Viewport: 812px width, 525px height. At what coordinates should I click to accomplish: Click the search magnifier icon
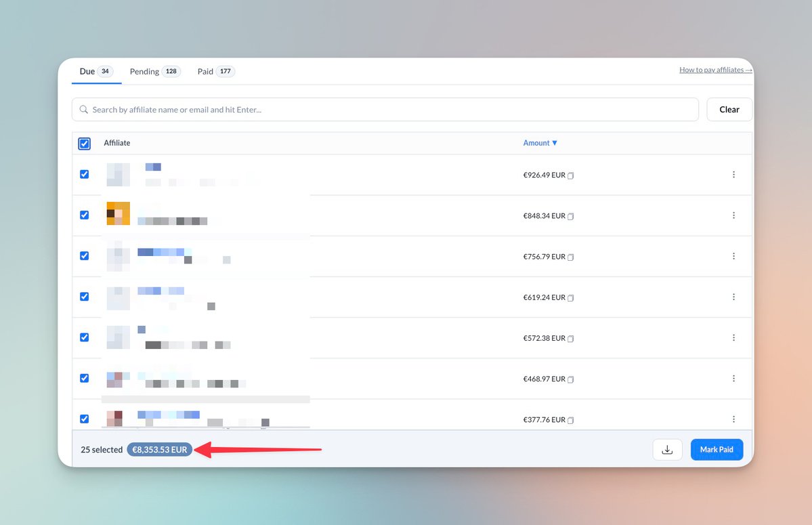point(83,109)
